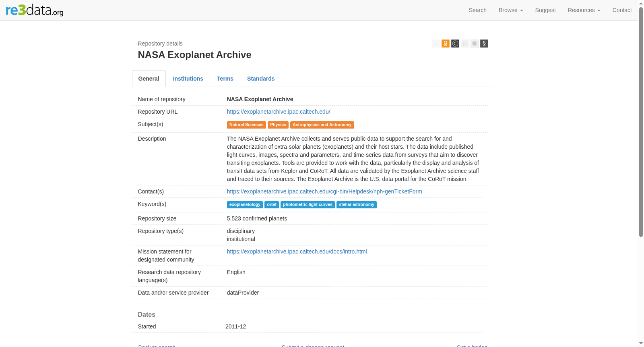Viewport: 644px width, 347px height.
Task: Open the docs/intro.html mission statement link
Action: coord(297,251)
